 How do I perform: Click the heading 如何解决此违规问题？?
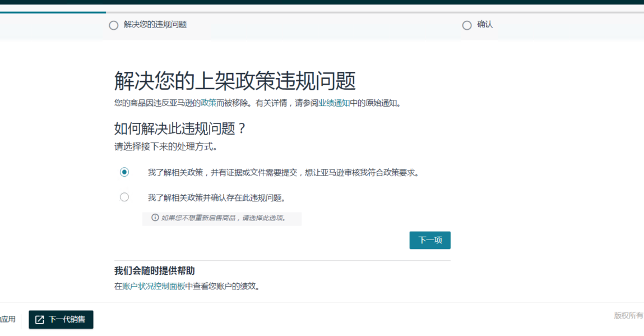coord(180,128)
